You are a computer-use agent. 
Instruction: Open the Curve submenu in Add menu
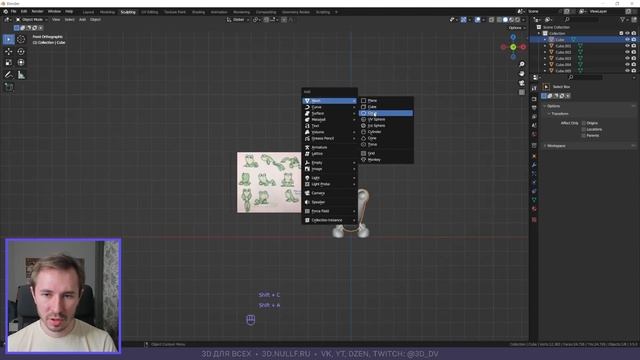[x=329, y=107]
